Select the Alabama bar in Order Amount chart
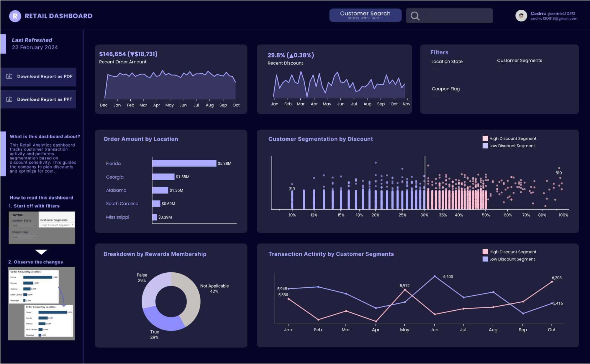Viewport: 590px width, 364px height. click(x=160, y=190)
